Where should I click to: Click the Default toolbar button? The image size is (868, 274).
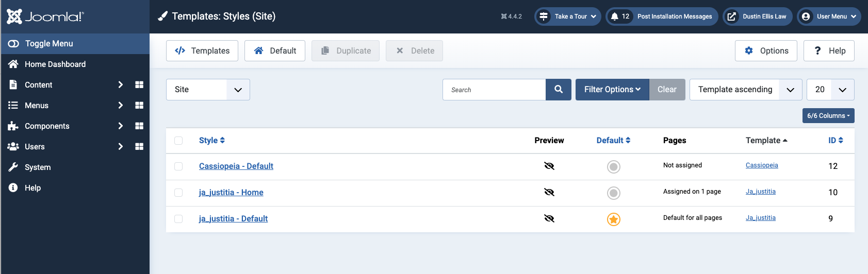click(275, 50)
